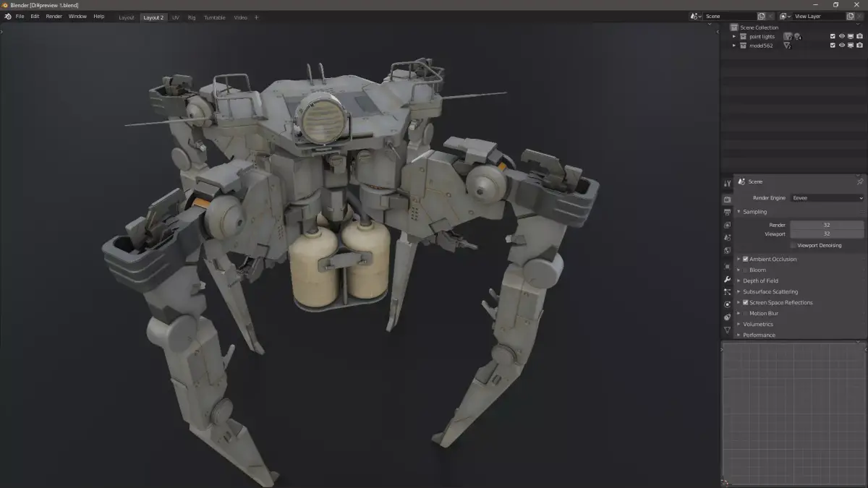Switch to the Video workspace tab
868x488 pixels.
tap(240, 17)
